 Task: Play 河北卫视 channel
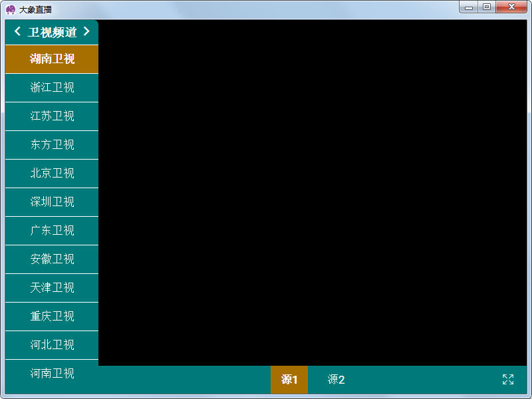[52, 345]
